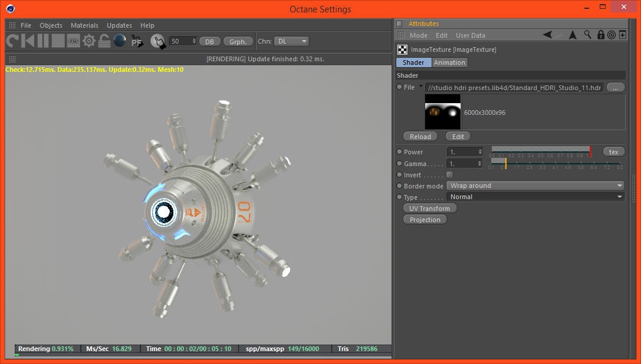Click the ImageTexture checkerboard icon
This screenshot has width=641, height=364.
pyautogui.click(x=403, y=49)
